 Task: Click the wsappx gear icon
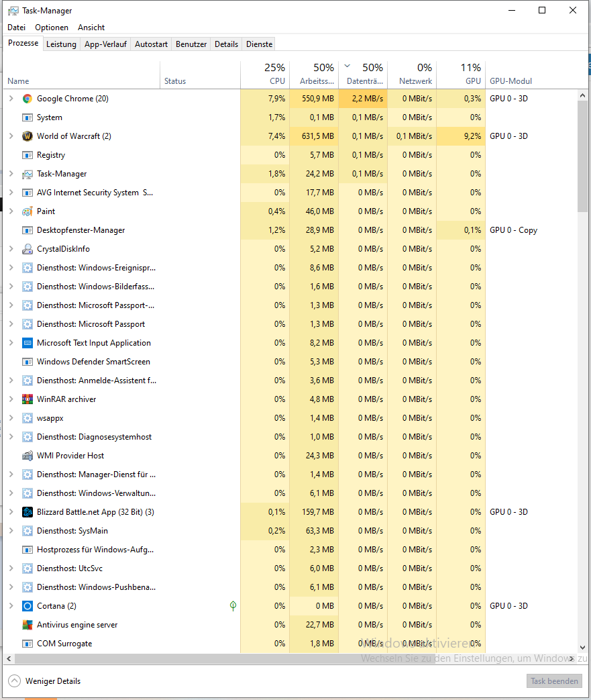pyautogui.click(x=28, y=418)
